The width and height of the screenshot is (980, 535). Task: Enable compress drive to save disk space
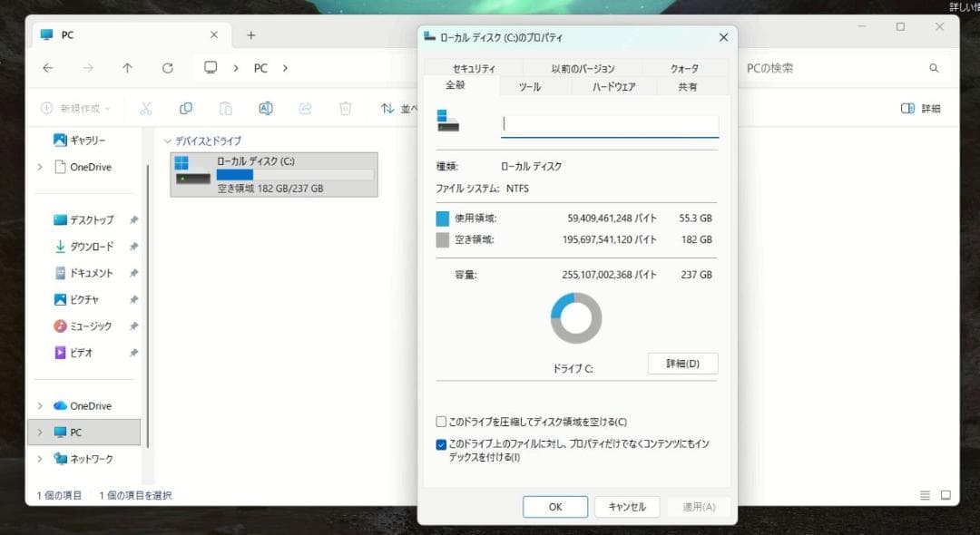point(441,421)
